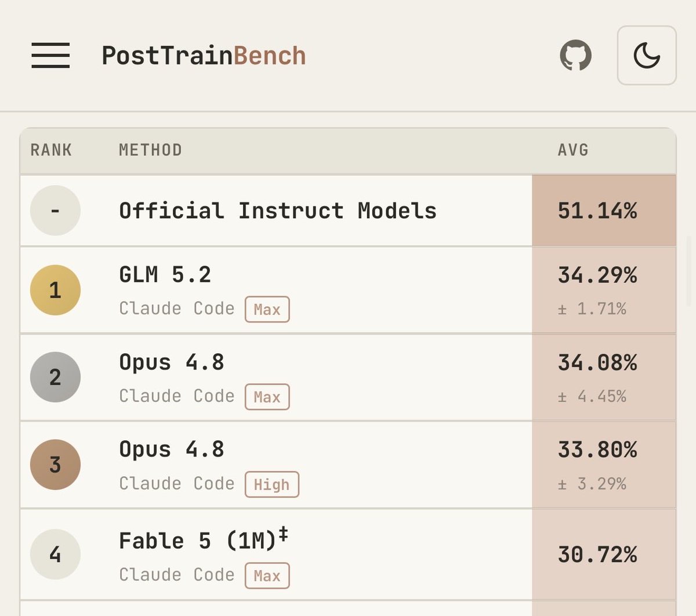Click the gold rank 1 badge
The image size is (696, 616).
55,290
